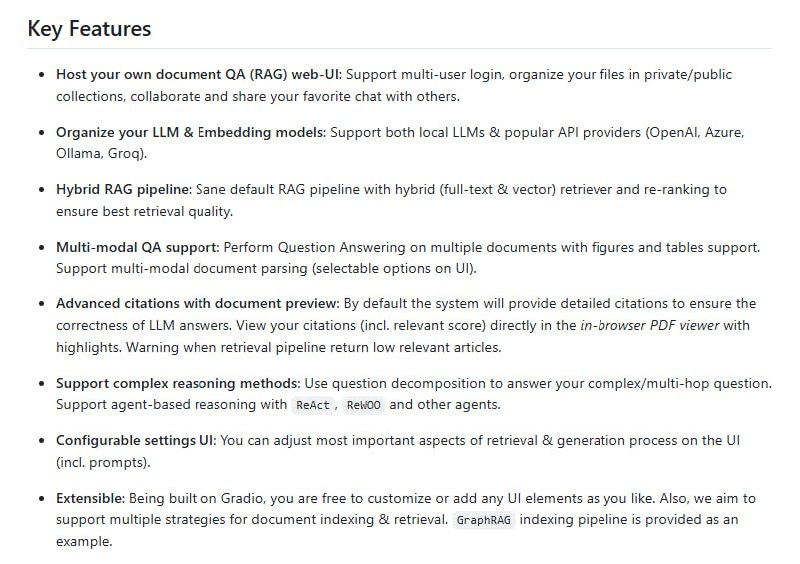The width and height of the screenshot is (800, 564).
Task: Click "Support complex reasoning methods" bold text
Action: coord(177,384)
